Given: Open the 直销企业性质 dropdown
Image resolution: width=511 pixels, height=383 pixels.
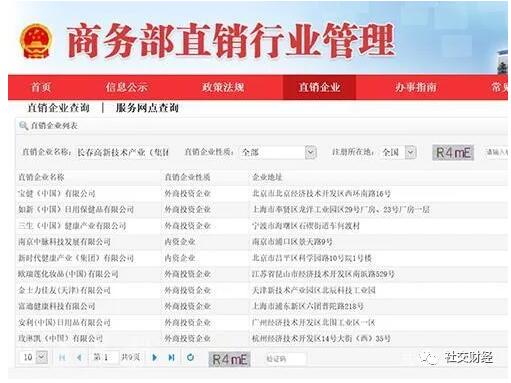Looking at the screenshot, I should (x=278, y=152).
